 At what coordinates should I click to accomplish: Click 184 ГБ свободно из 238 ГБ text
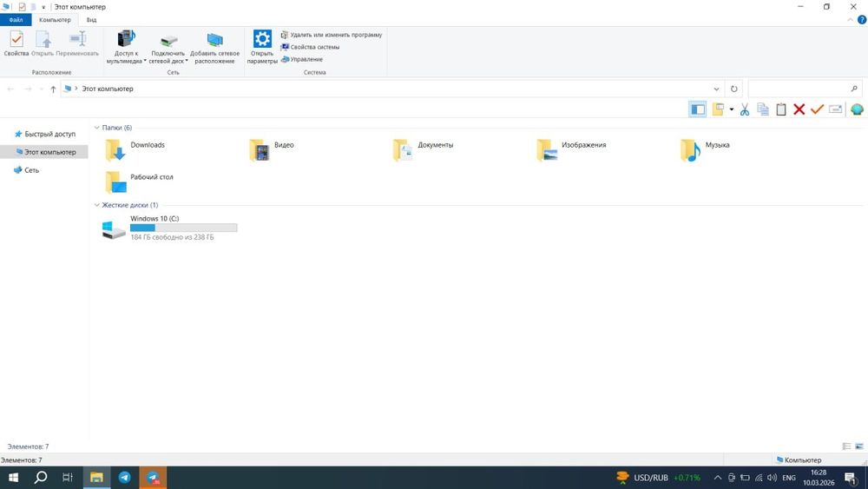pyautogui.click(x=172, y=237)
